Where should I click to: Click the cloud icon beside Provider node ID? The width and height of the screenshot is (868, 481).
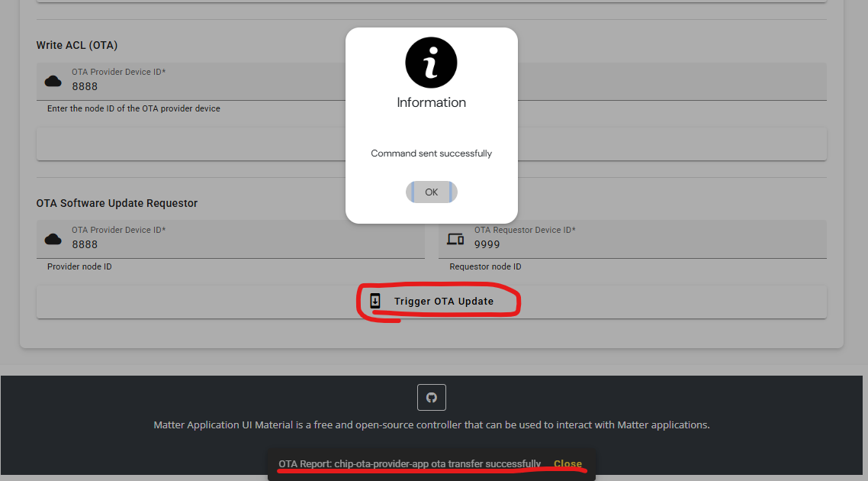[53, 240]
